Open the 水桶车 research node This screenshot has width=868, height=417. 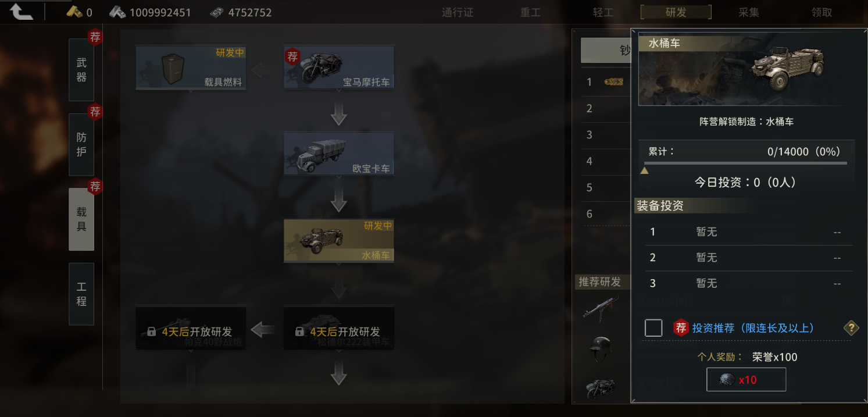[339, 240]
